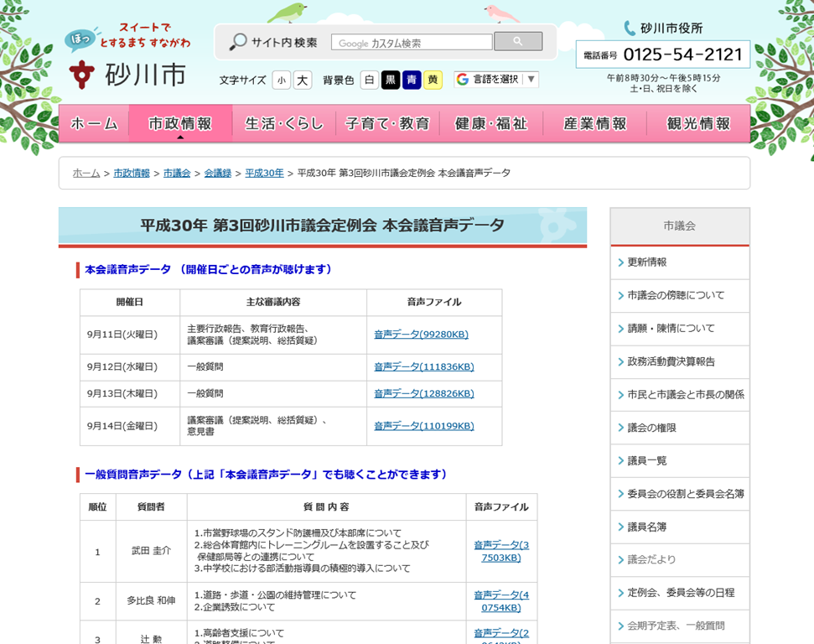Click the arrow icon beside 議会の権限
The width and height of the screenshot is (814, 644).
620,428
